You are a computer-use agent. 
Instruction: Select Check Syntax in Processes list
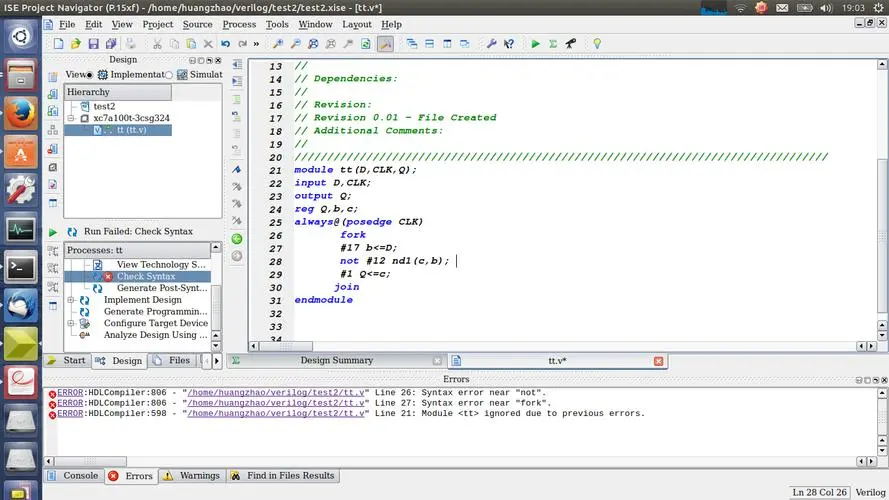coord(146,276)
